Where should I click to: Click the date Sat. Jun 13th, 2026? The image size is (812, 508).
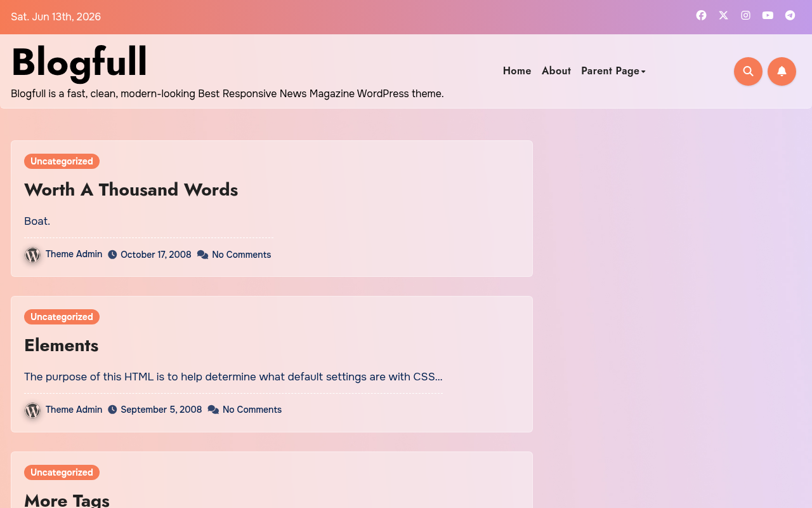[x=56, y=17]
